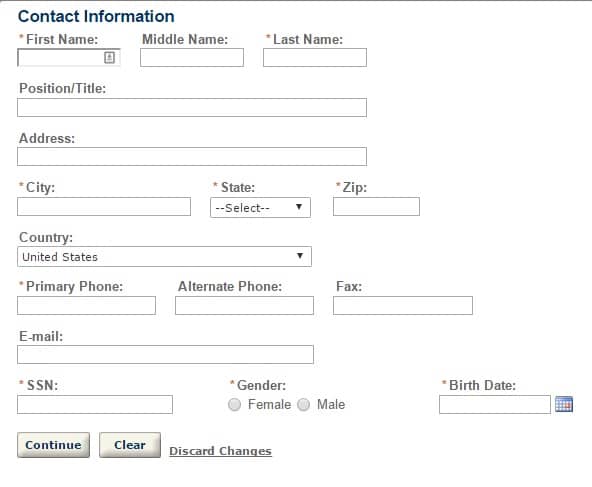Focus the Zip input box
592x487 pixels.
(x=376, y=207)
